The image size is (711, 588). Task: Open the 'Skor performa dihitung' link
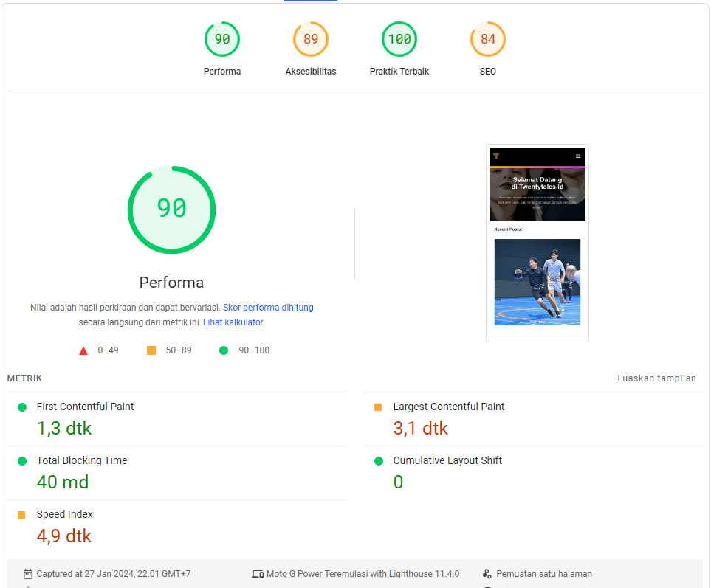click(268, 307)
